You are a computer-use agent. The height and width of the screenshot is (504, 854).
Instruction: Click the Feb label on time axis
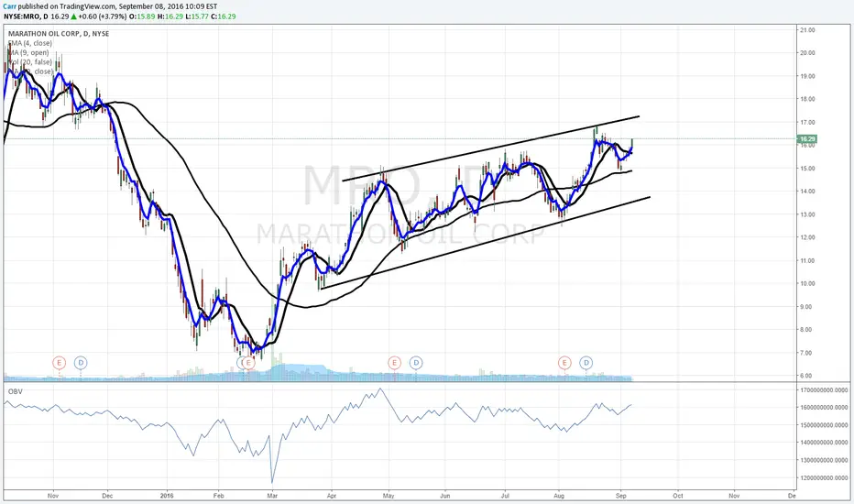click(x=219, y=496)
